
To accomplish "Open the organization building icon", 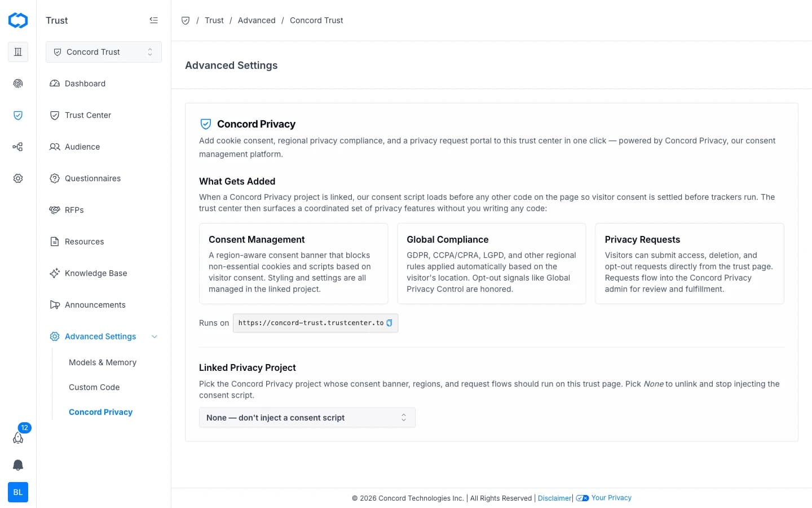I will 18,52.
